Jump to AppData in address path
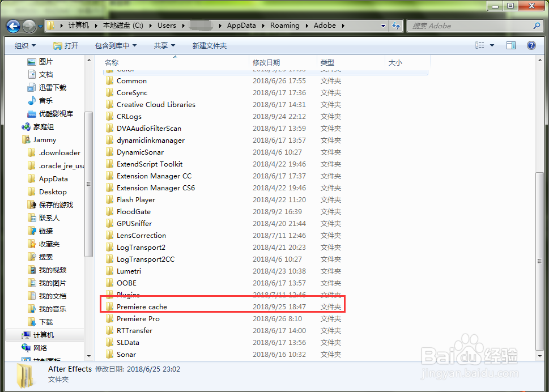The image size is (549, 392). click(x=241, y=25)
